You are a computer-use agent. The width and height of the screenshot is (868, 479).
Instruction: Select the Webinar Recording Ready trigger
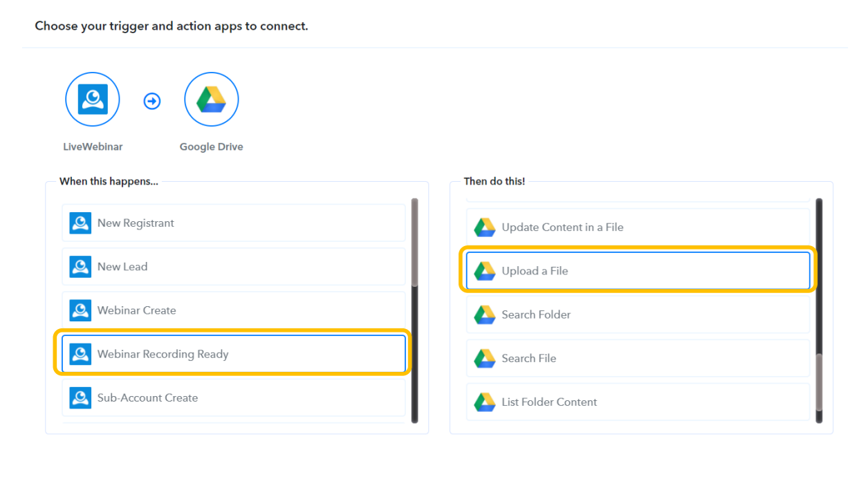pyautogui.click(x=233, y=354)
